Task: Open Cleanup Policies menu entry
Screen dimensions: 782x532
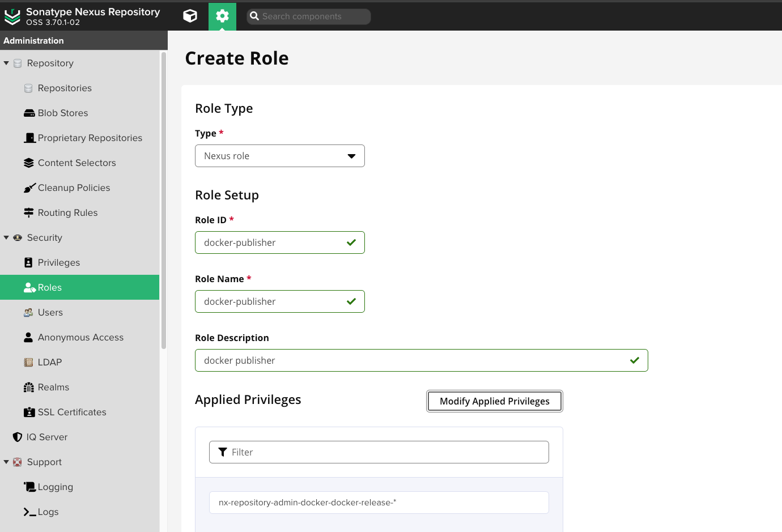Action: click(x=74, y=188)
